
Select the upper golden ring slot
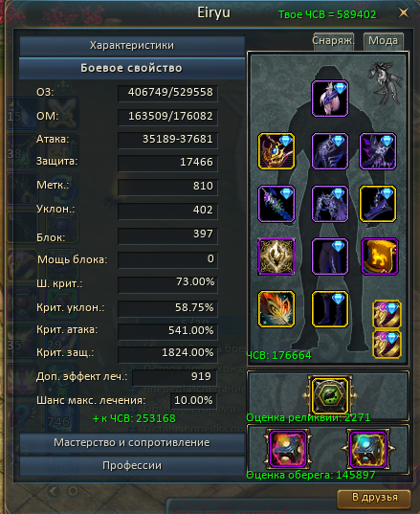387,314
